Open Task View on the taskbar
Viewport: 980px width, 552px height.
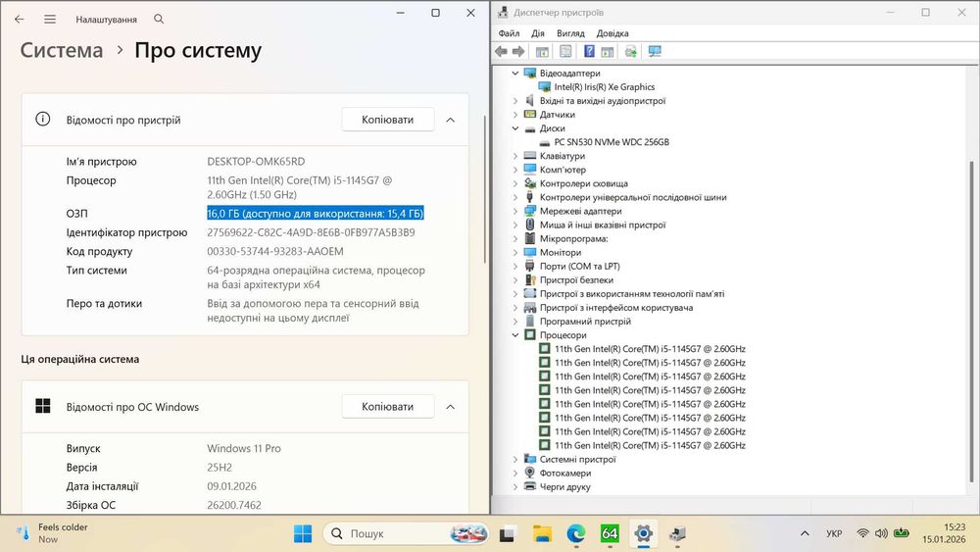[x=507, y=534]
